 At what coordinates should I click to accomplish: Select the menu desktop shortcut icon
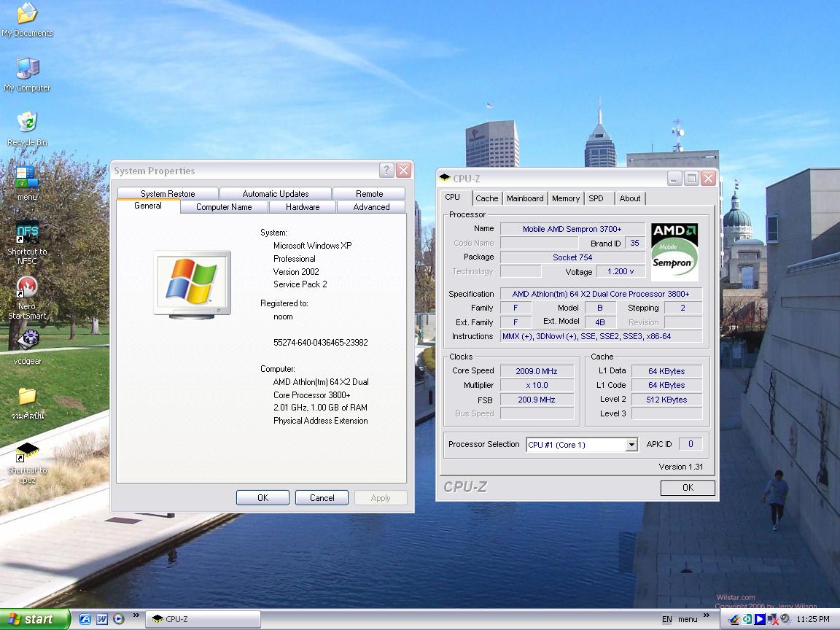[x=27, y=183]
